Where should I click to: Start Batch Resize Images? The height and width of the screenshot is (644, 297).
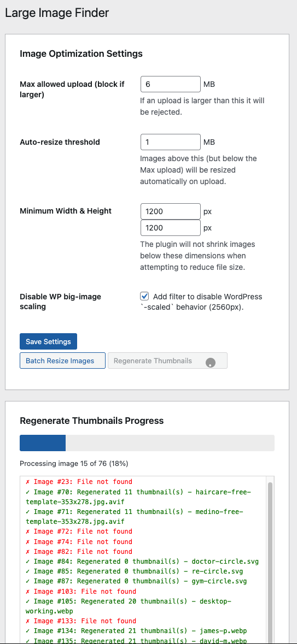pos(62,361)
